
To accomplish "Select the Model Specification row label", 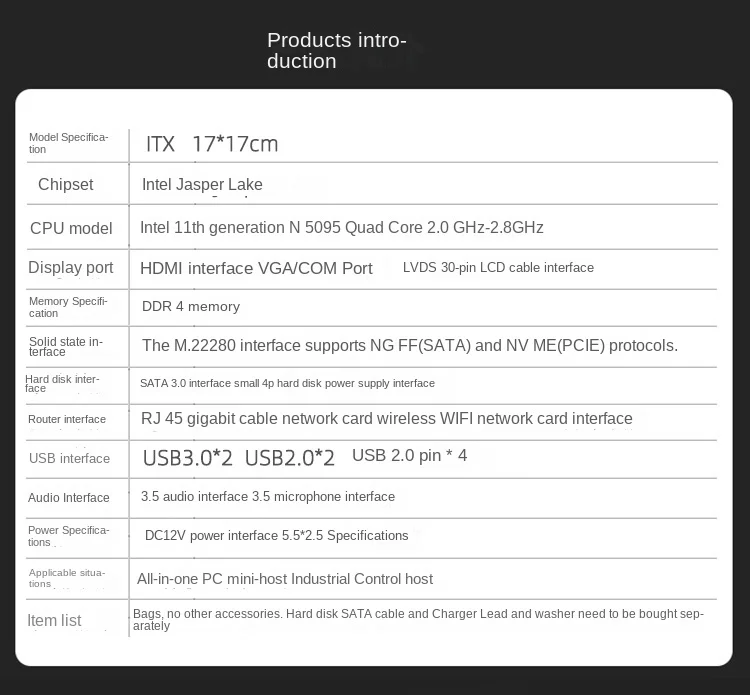I will [68, 143].
